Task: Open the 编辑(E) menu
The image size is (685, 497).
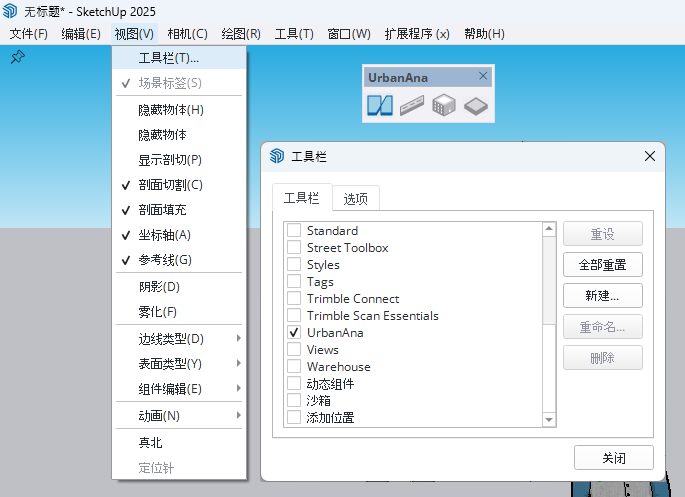Action: [x=81, y=34]
